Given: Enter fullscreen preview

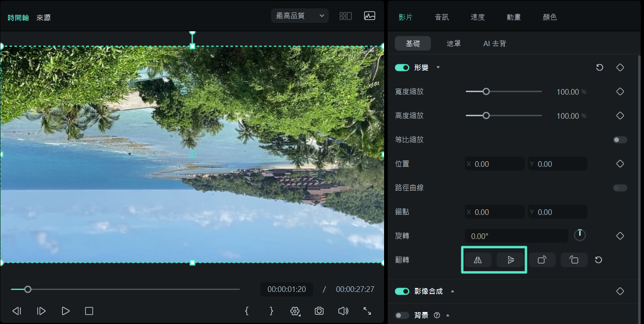Looking at the screenshot, I should pos(367,311).
